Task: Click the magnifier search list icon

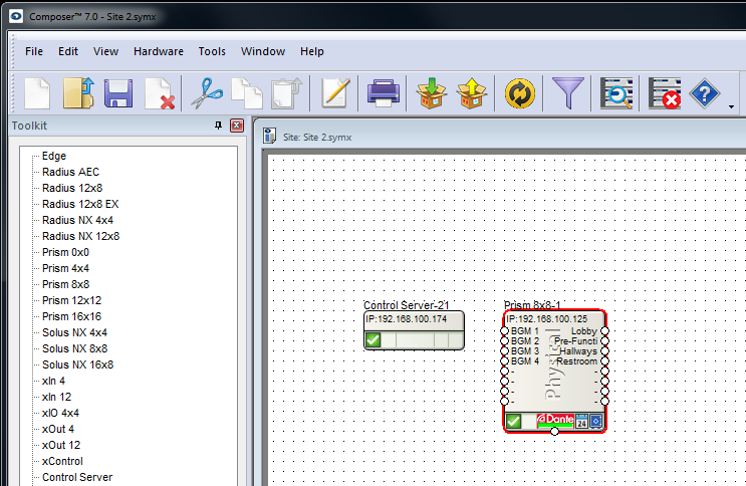Action: [x=617, y=93]
